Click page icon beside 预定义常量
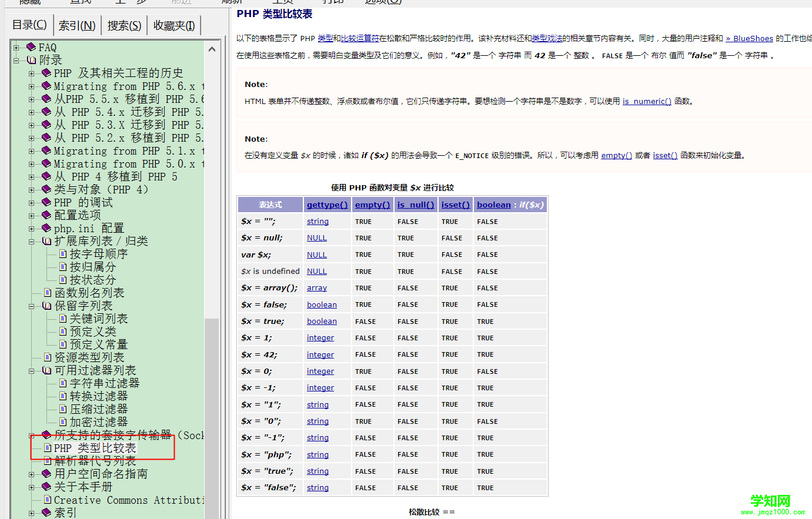Screen dimensions: 812x519 (x=63, y=344)
